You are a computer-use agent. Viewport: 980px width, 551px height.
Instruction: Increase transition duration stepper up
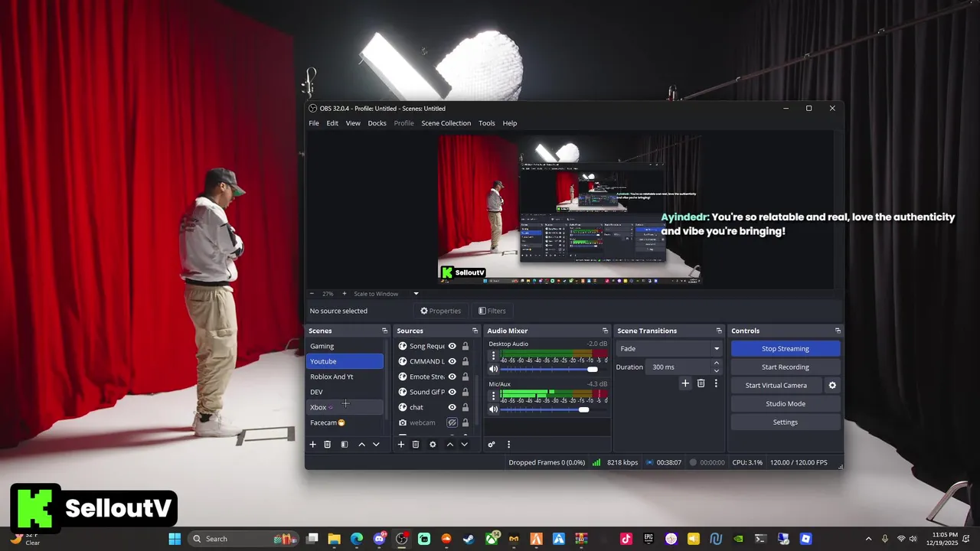[717, 364]
